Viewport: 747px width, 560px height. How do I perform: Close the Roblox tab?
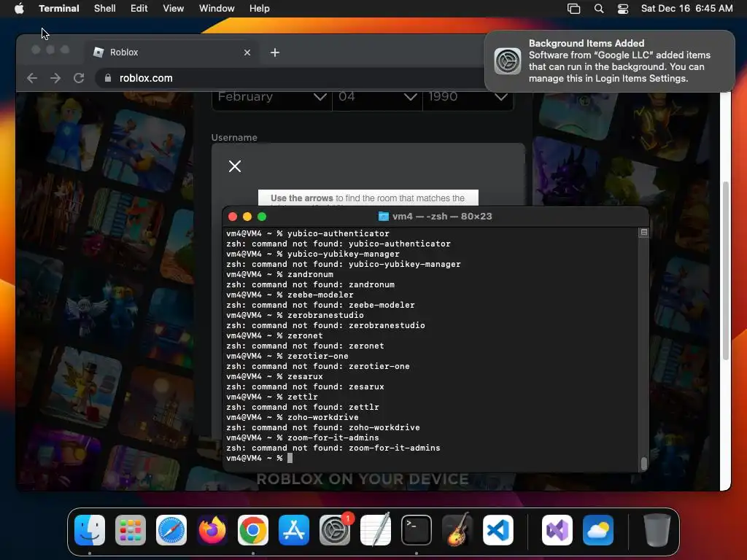(247, 52)
